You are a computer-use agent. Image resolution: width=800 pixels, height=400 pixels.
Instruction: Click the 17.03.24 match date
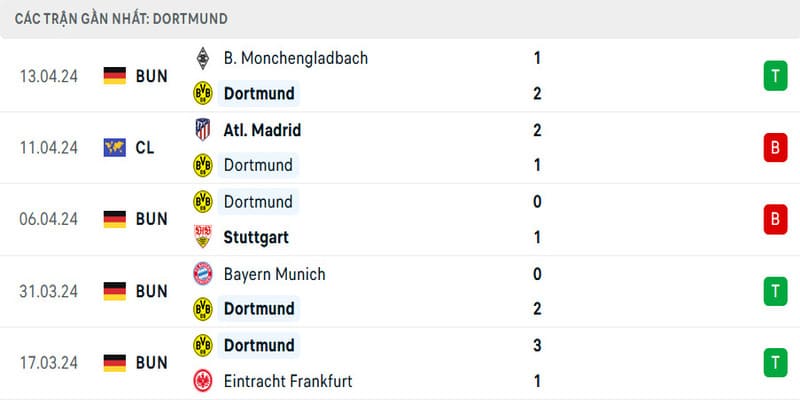[x=48, y=363]
